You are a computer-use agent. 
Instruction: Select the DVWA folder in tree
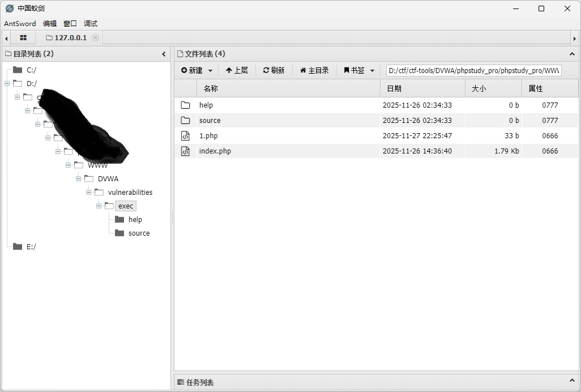pos(108,179)
